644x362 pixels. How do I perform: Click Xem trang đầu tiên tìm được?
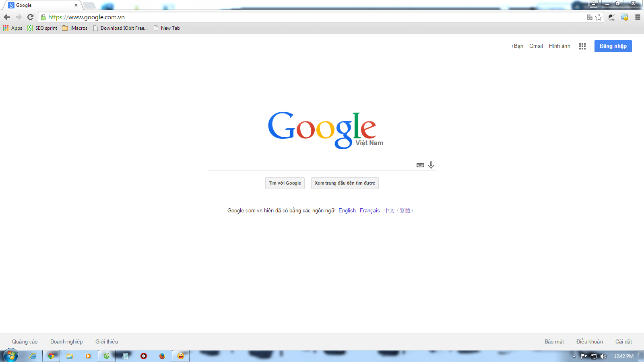tap(345, 183)
